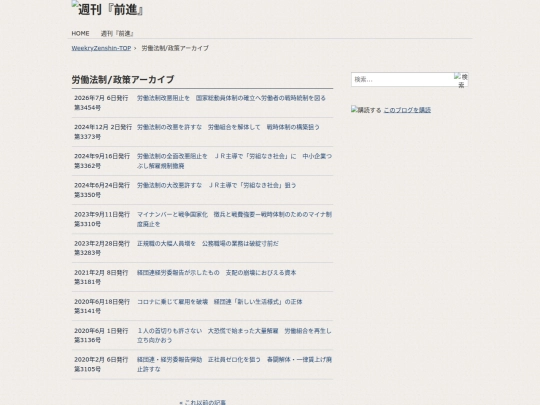Follow the WeekryZenshin-TOP breadcrumb link
This screenshot has height=405, width=540.
(x=101, y=48)
